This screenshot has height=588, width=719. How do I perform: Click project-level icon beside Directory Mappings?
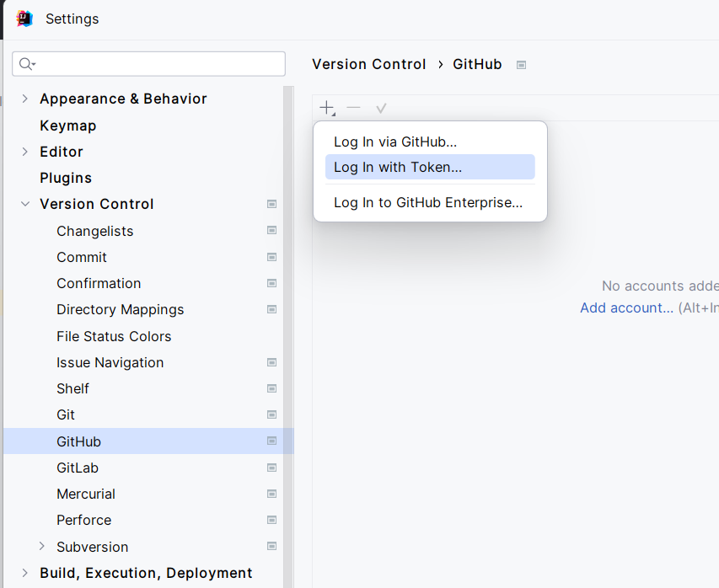[272, 309]
